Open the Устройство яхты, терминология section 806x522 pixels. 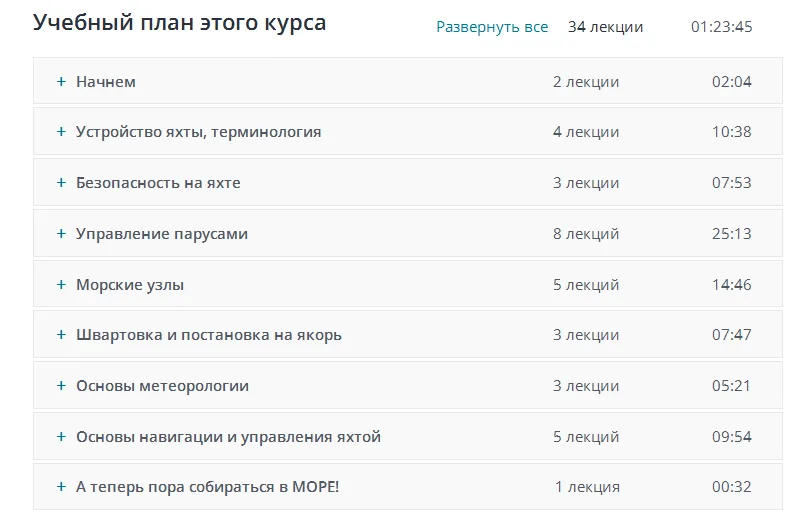[198, 132]
